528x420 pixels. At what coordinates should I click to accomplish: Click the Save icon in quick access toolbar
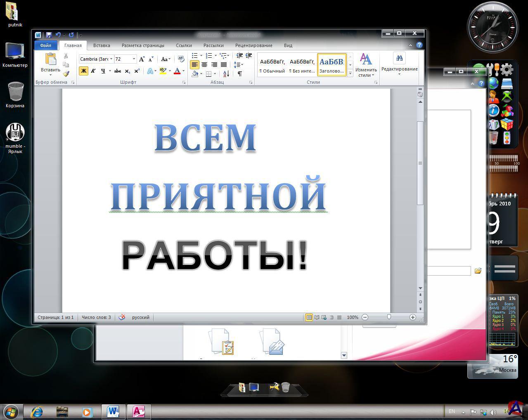tap(49, 35)
